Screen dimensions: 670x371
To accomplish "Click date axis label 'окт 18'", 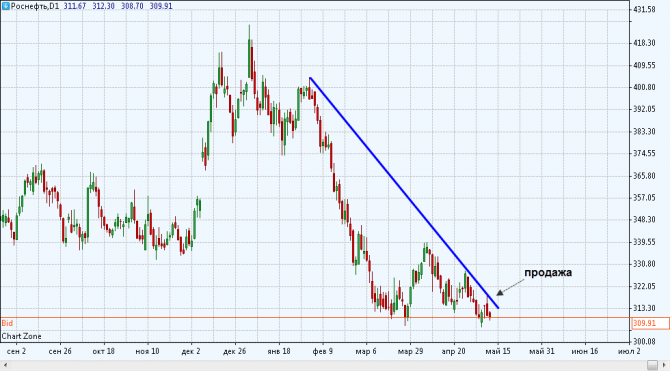I will click(103, 351).
